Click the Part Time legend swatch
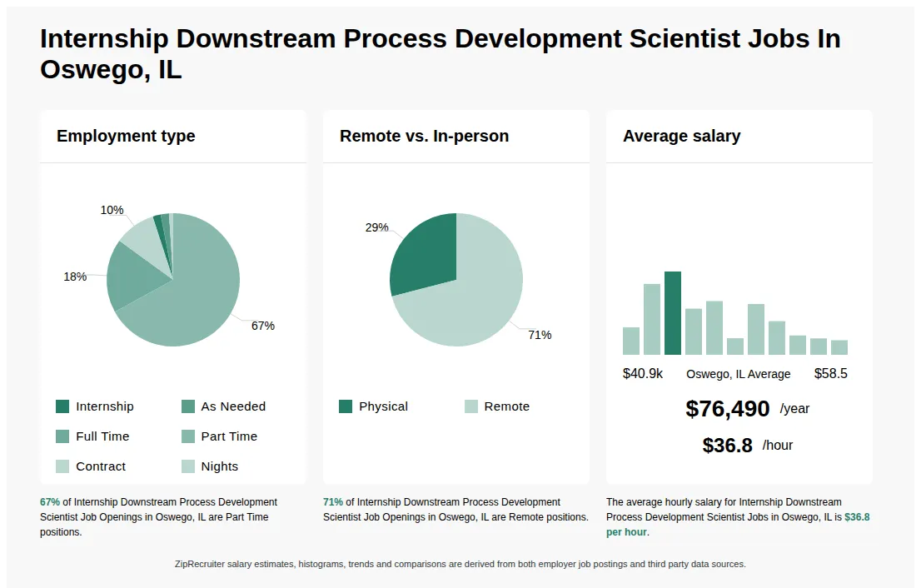This screenshot has width=916, height=588. click(x=188, y=436)
